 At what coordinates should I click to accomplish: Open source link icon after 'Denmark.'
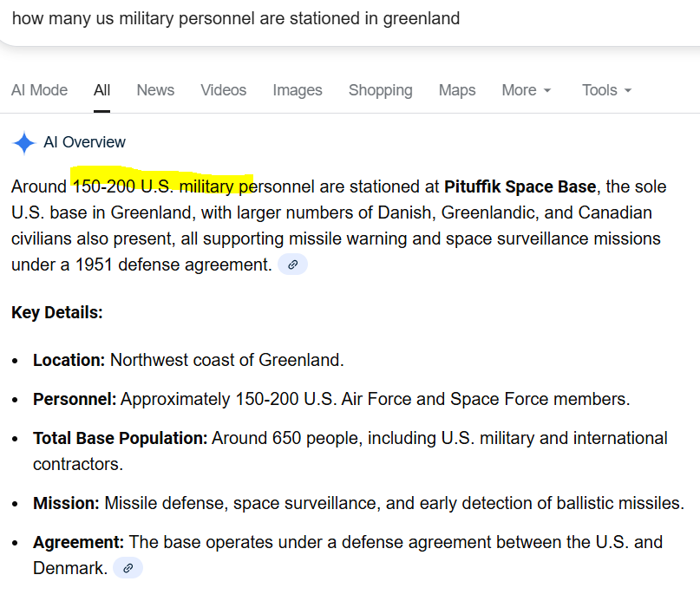(x=128, y=569)
